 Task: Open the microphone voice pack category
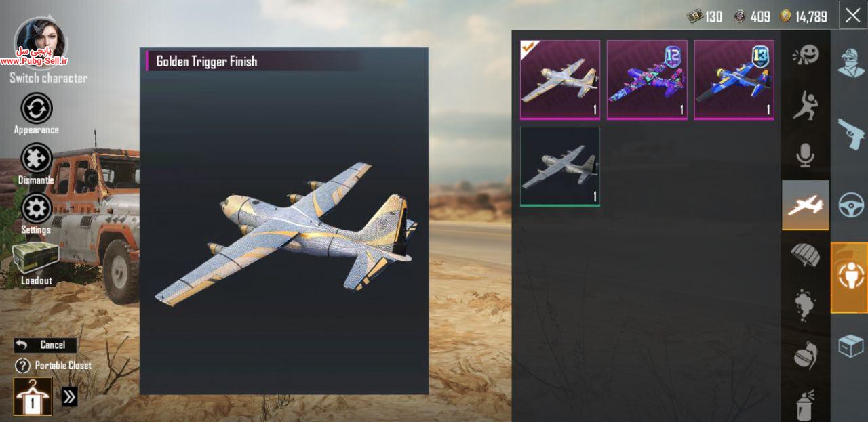click(x=806, y=155)
